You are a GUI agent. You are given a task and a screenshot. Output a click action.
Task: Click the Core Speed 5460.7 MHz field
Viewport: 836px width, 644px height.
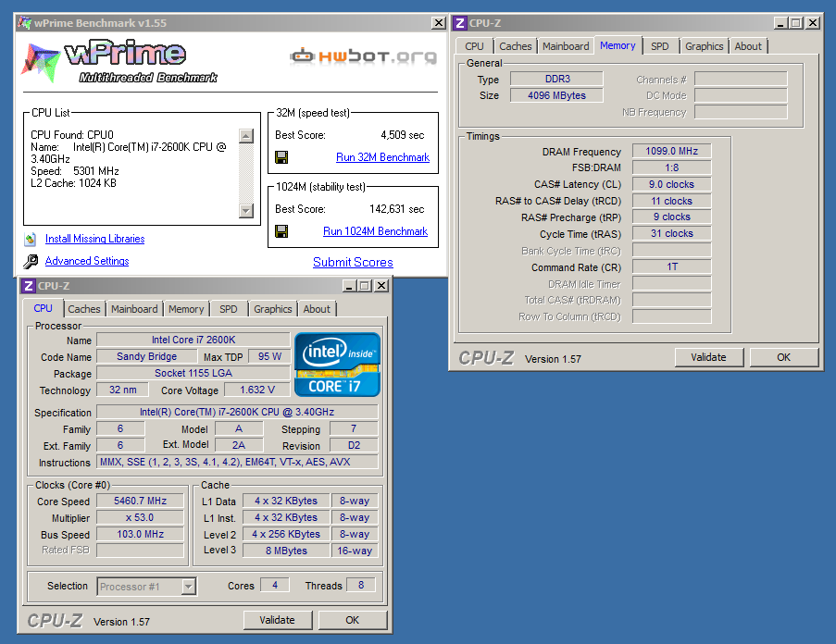pos(140,501)
